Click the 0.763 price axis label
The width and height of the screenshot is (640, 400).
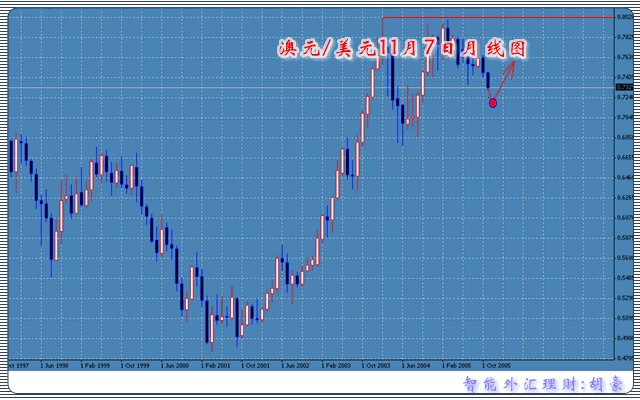(625, 57)
